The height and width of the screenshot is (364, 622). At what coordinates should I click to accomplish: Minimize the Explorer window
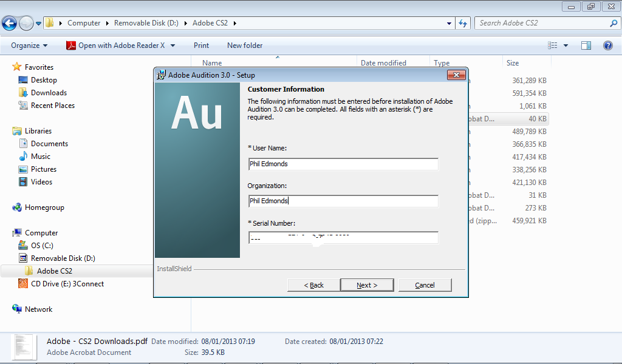tap(571, 6)
